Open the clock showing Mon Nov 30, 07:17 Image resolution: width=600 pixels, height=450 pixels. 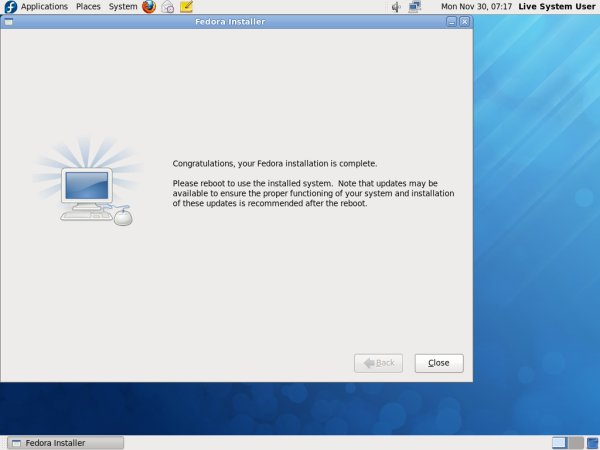click(476, 7)
